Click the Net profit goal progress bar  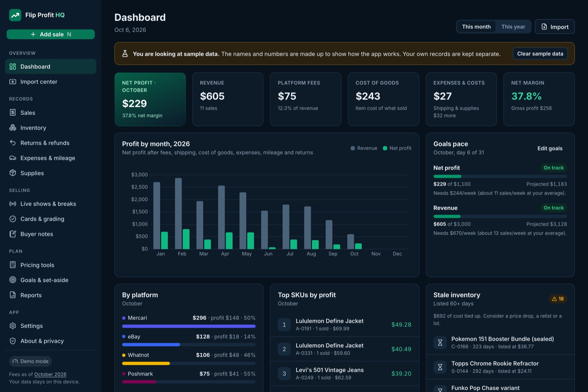[500, 177]
